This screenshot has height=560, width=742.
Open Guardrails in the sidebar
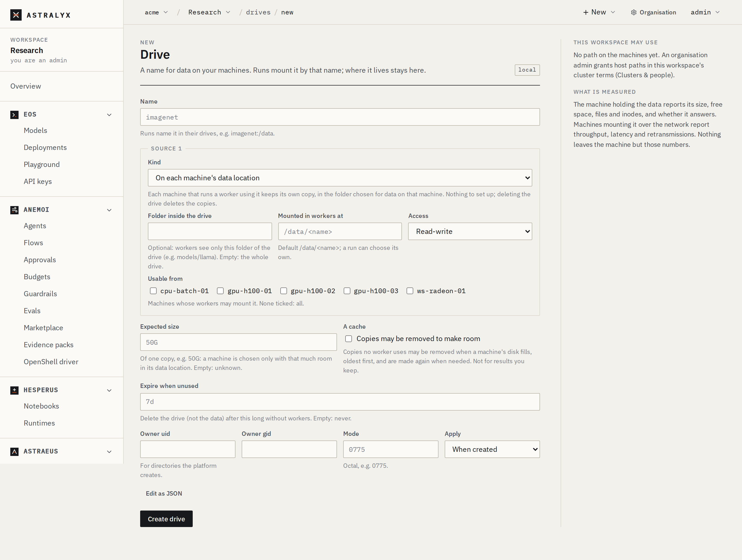click(x=40, y=294)
